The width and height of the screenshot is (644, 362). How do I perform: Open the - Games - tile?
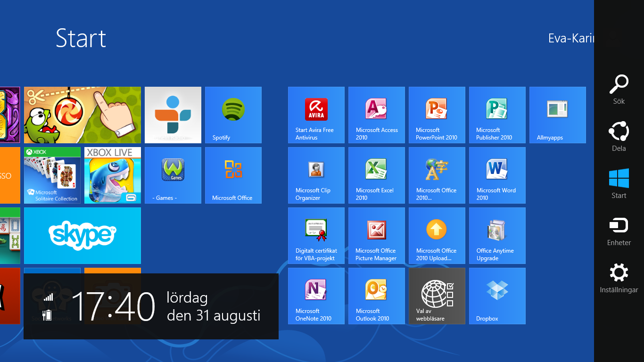[x=173, y=175]
